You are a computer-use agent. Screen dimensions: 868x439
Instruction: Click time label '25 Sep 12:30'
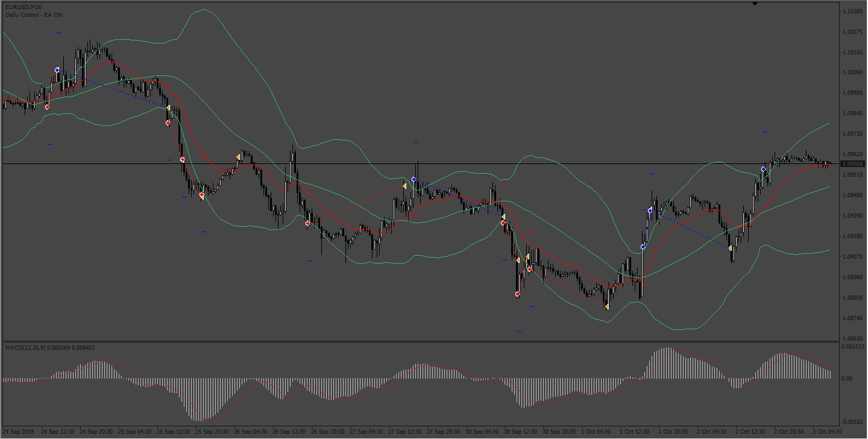click(172, 432)
